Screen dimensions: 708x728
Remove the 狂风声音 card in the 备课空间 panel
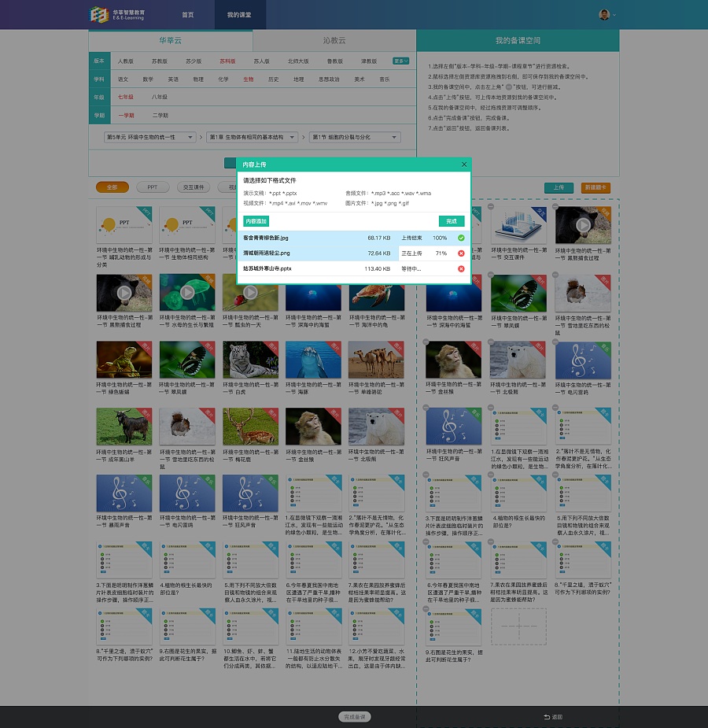pyautogui.click(x=426, y=408)
